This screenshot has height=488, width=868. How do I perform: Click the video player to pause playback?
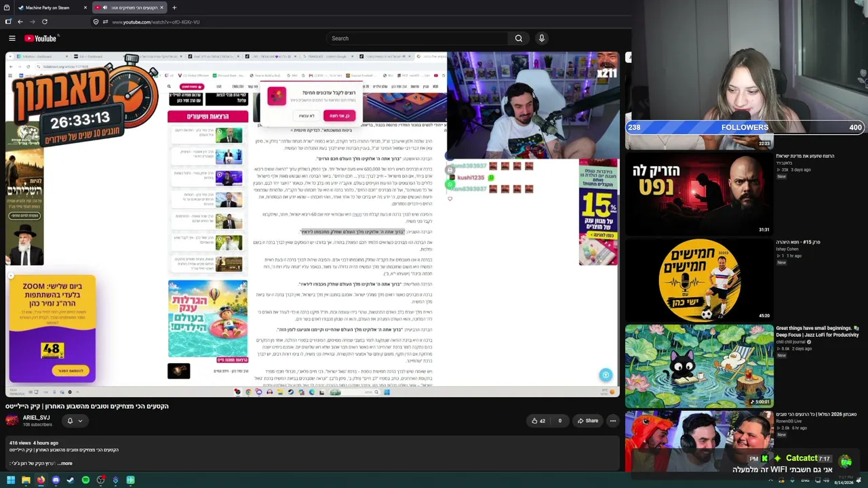(x=312, y=224)
